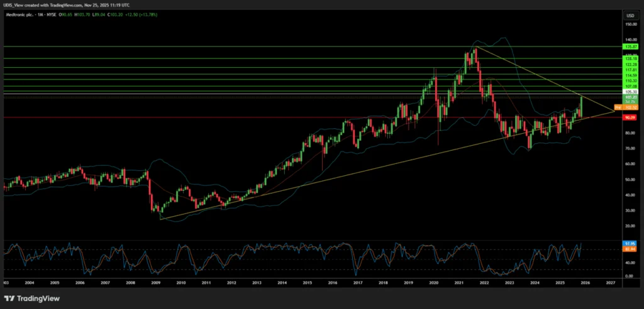This screenshot has height=309, width=644.
Task: Select the 107.08 price level label
Action: tap(630, 86)
